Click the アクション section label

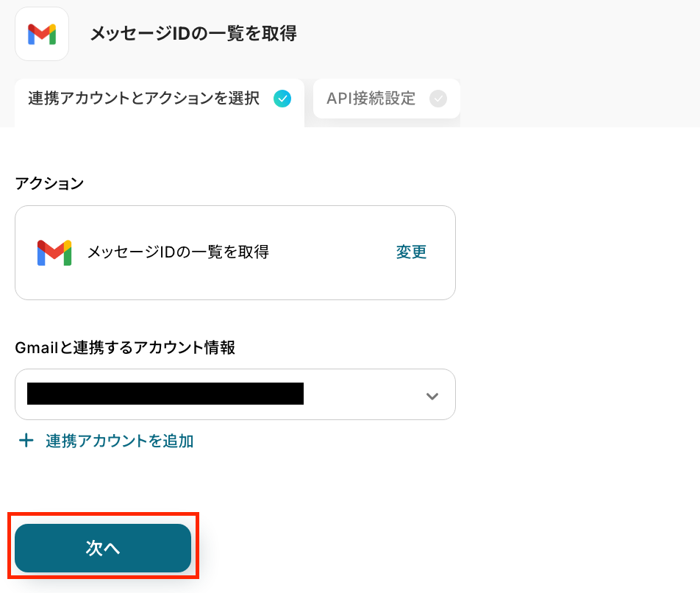point(49,184)
